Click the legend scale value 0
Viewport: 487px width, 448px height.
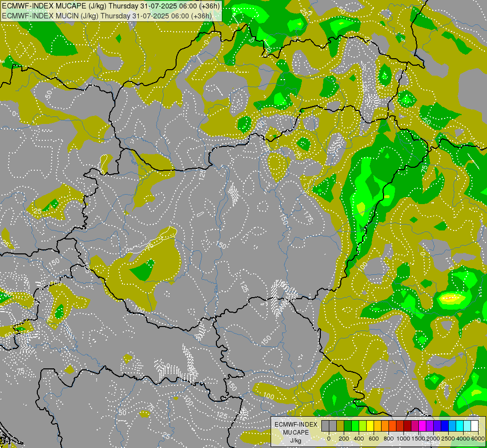pos(329,439)
